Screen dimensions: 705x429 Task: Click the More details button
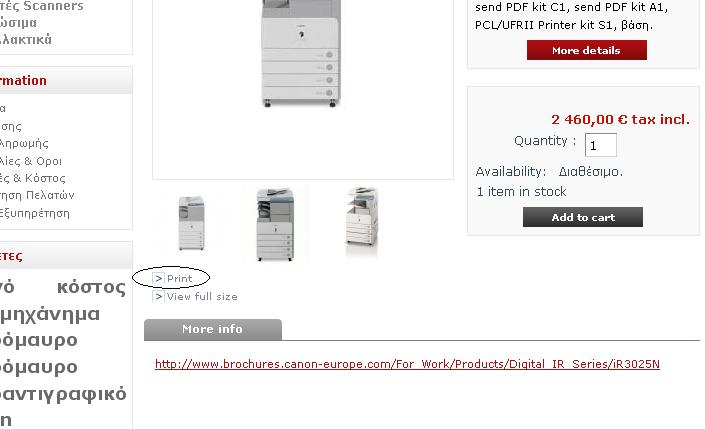tap(587, 50)
